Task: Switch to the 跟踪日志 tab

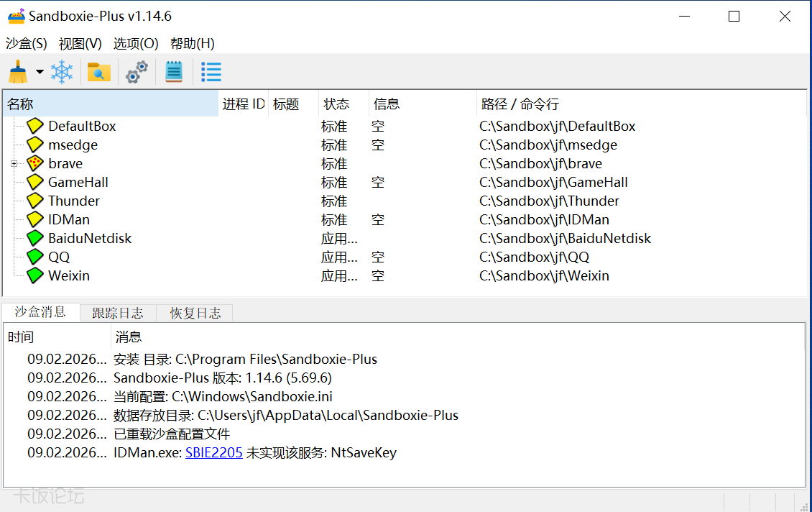Action: 118,313
